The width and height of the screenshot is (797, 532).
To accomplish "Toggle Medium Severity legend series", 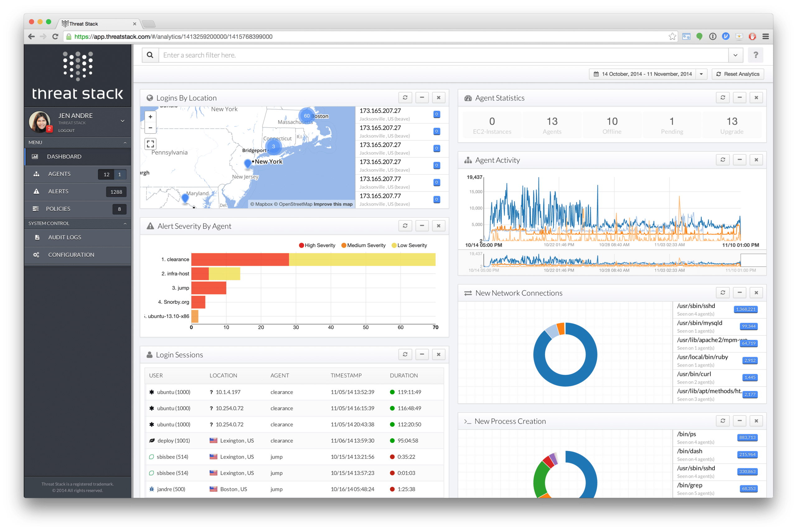I will click(x=363, y=245).
